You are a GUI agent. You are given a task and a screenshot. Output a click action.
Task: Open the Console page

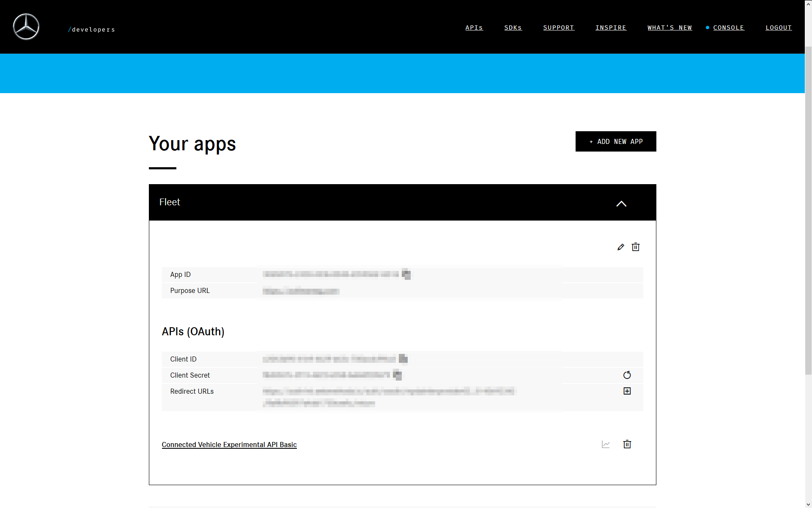pyautogui.click(x=729, y=28)
